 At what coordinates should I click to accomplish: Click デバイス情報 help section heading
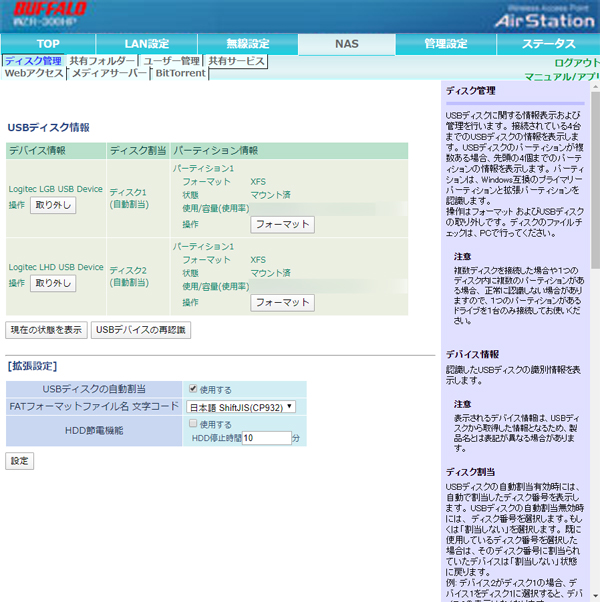(473, 354)
